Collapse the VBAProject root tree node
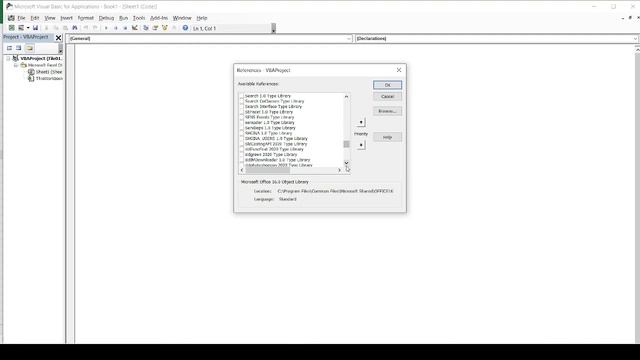This screenshot has width=640, height=360. [8, 58]
